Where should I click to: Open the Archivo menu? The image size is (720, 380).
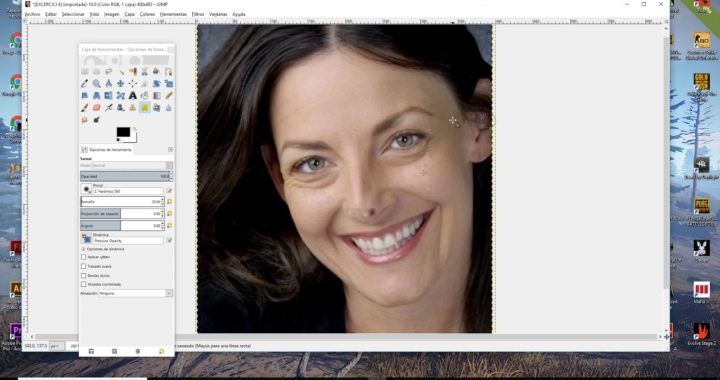(32, 14)
